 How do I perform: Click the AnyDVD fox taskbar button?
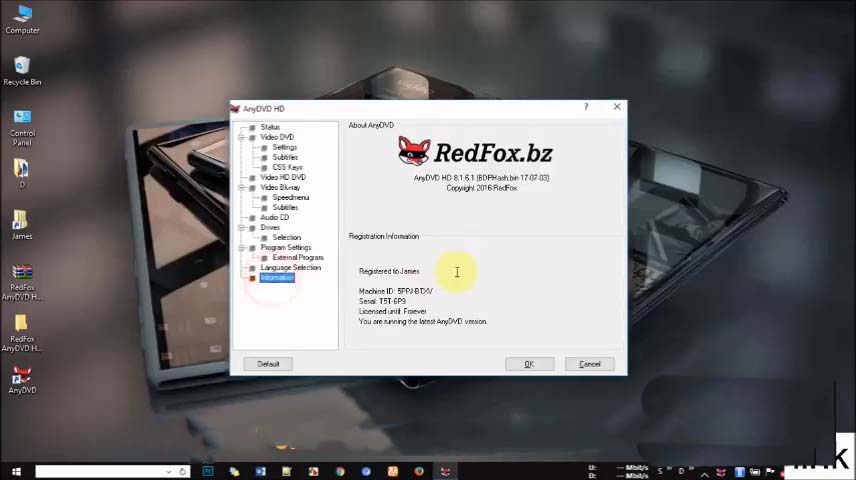click(x=445, y=471)
